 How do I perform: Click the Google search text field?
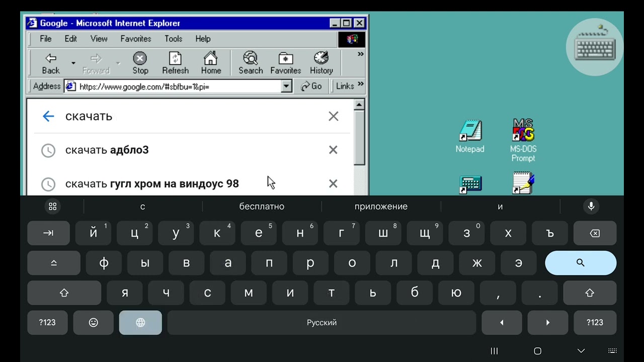tap(191, 117)
